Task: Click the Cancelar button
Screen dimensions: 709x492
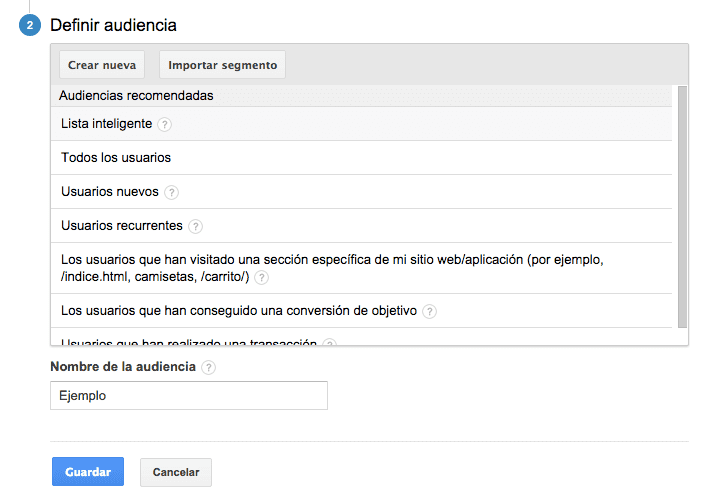Action: (x=176, y=472)
